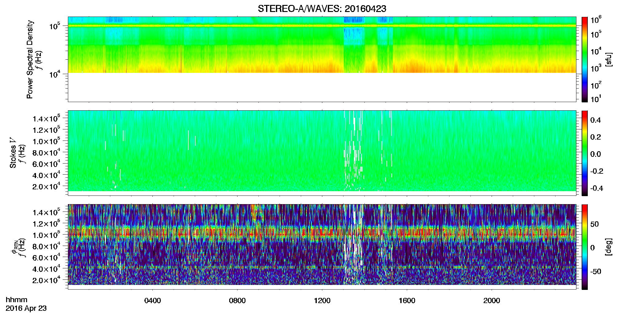Click the Stokes V color bar
The height and width of the screenshot is (332, 644).
click(x=585, y=153)
